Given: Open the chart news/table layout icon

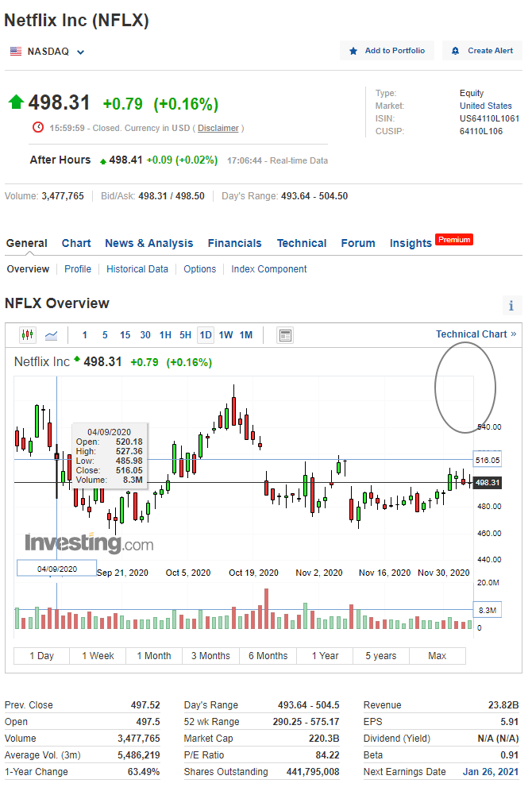Looking at the screenshot, I should (285, 335).
